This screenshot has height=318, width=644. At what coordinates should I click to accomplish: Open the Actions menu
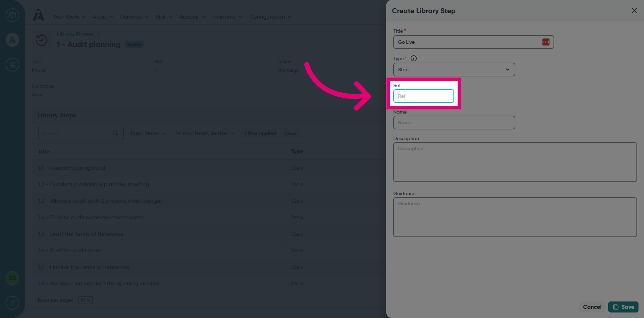192,17
